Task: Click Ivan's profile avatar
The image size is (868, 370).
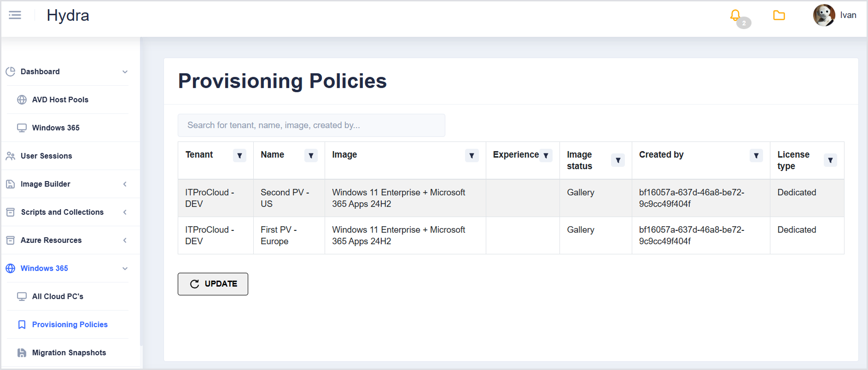Action: (824, 15)
